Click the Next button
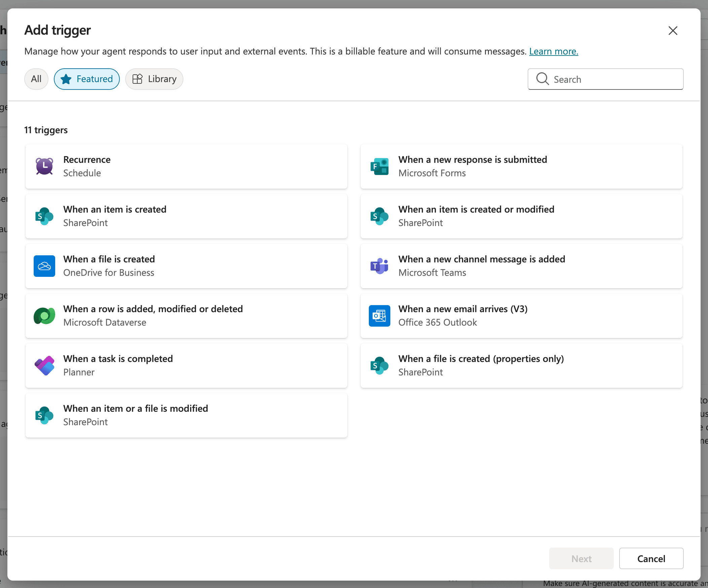Screen dimensions: 708x588 [581, 558]
